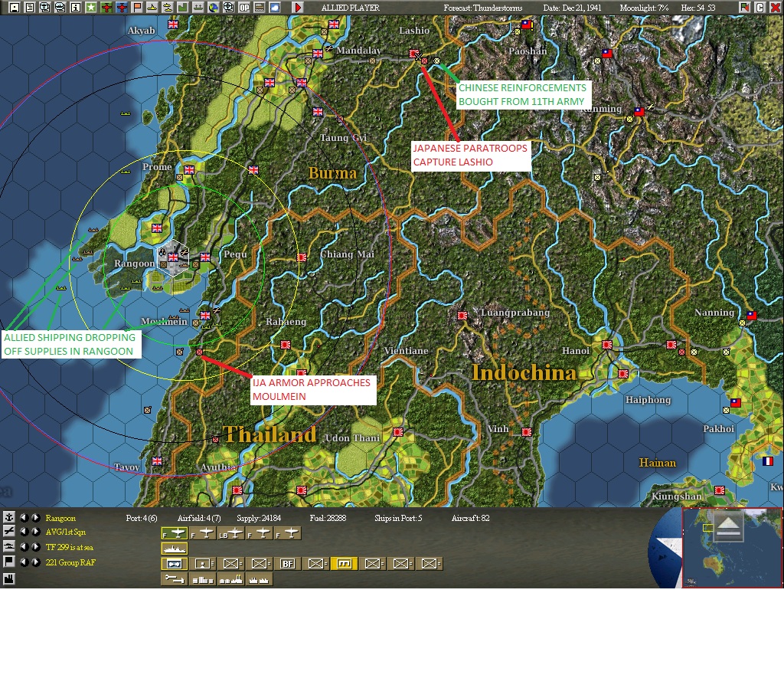Click the double yellow ships toolbar icon
This screenshot has width=784, height=688.
pos(168,7)
